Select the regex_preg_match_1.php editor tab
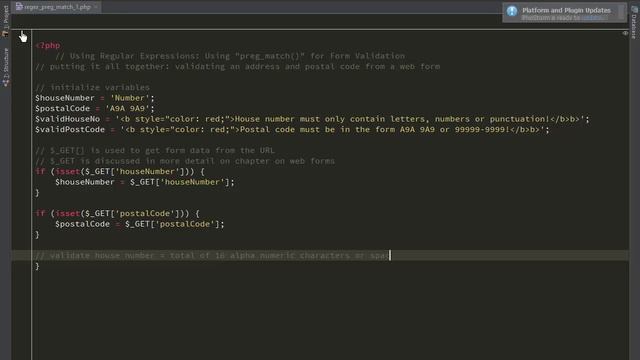This screenshot has height=360, width=640. pos(57,7)
